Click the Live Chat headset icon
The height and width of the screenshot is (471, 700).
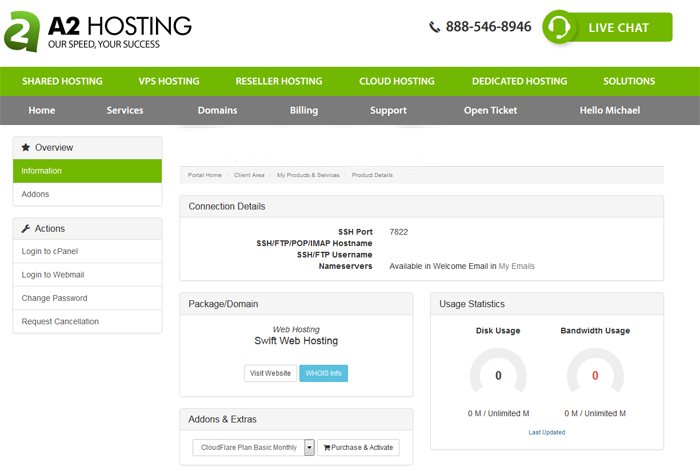click(558, 27)
